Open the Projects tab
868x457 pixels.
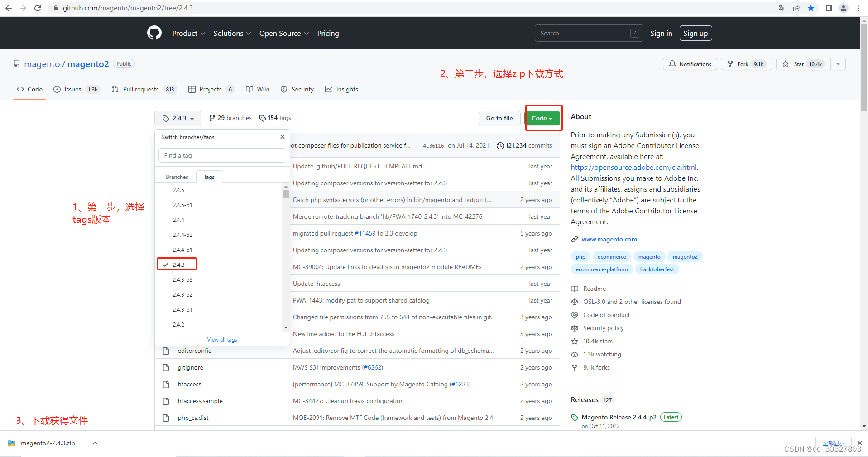click(211, 89)
